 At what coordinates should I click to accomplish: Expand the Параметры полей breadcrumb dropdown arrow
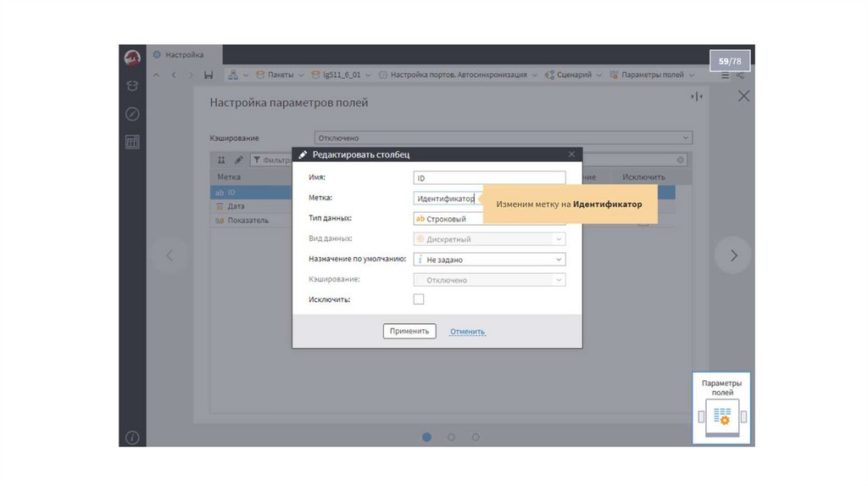pyautogui.click(x=692, y=75)
